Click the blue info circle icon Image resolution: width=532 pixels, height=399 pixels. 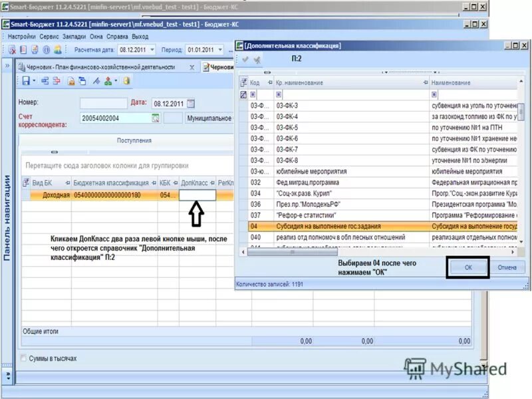pos(46,50)
